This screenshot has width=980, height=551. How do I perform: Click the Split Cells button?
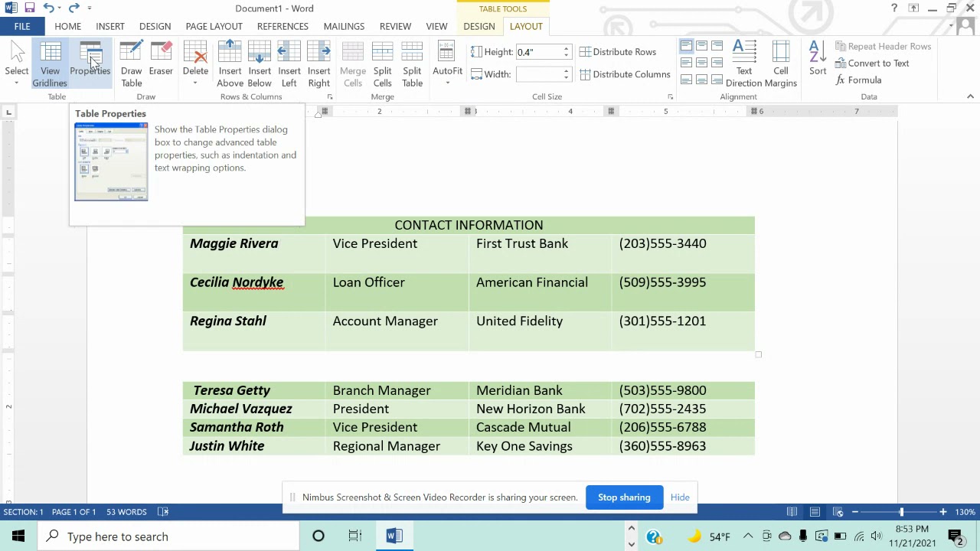point(382,64)
